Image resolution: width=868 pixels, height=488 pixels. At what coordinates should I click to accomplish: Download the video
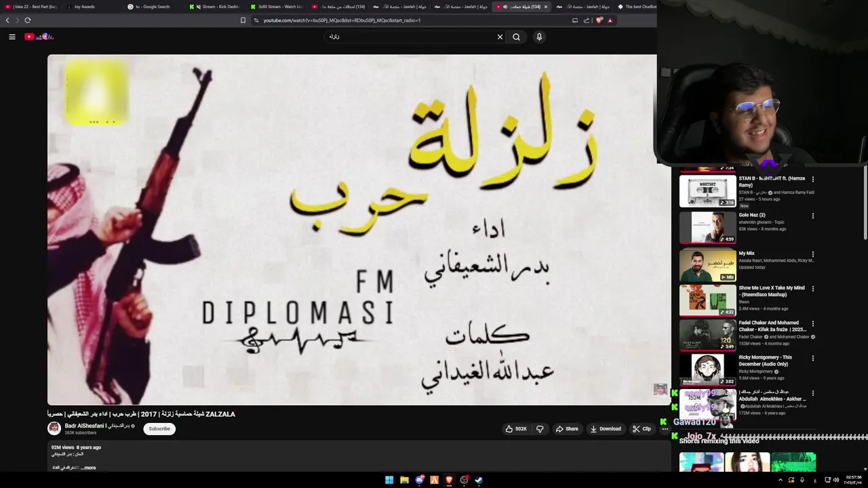[606, 428]
